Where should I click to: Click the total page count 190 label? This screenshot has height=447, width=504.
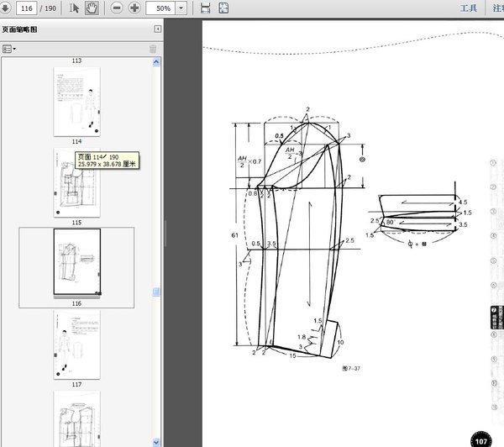click(50, 8)
